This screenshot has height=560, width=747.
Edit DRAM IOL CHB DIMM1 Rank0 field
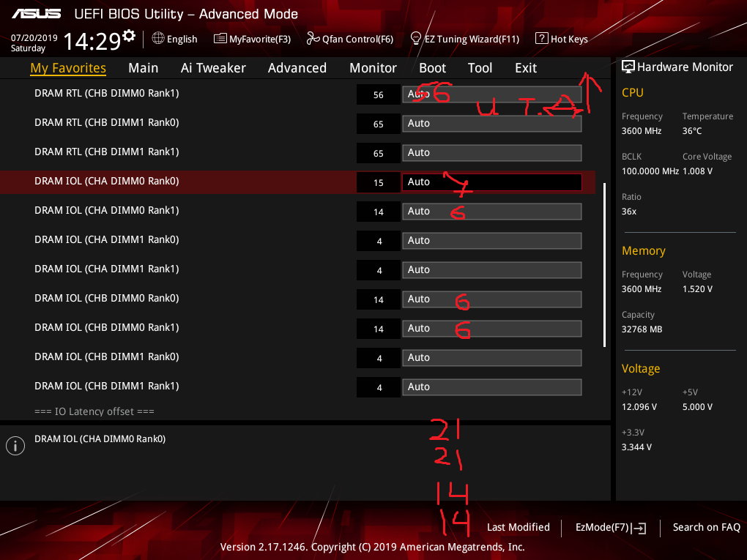coord(491,358)
